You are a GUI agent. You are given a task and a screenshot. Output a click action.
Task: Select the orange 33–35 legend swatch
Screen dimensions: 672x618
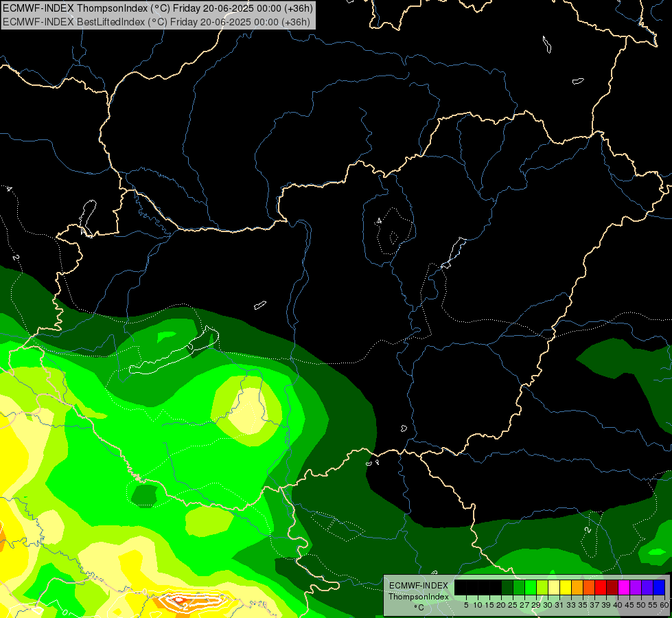577,587
